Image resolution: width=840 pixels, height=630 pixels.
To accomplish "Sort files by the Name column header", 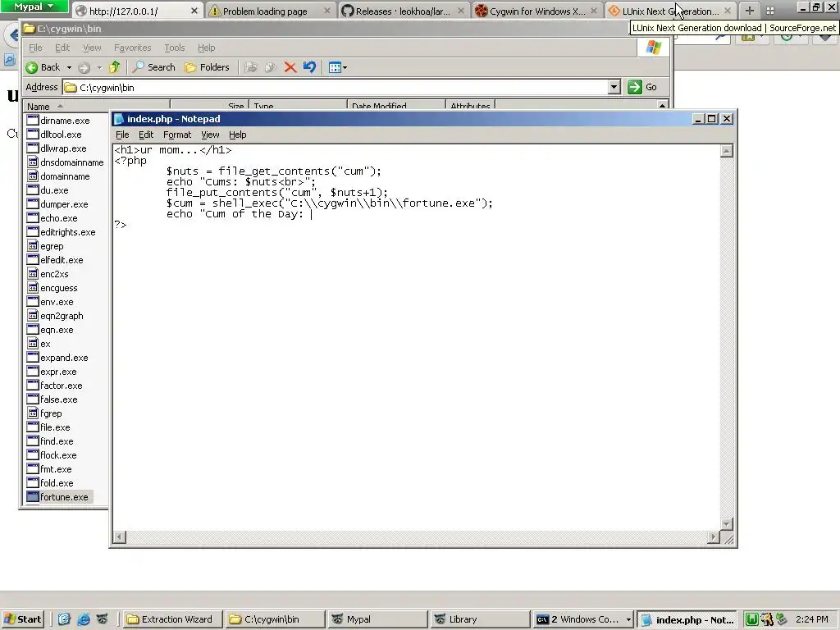I will (97, 106).
